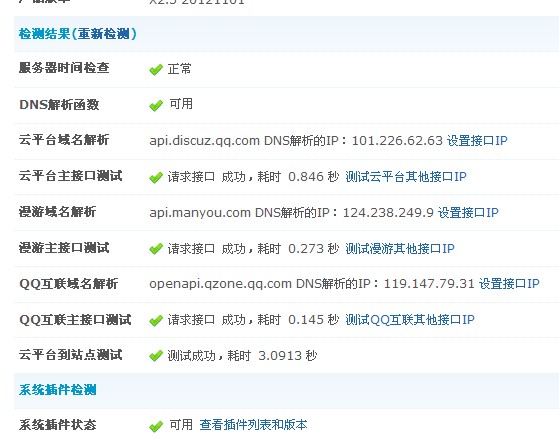Open 设置接口IP link for api.discuz.qq.com

click(477, 141)
